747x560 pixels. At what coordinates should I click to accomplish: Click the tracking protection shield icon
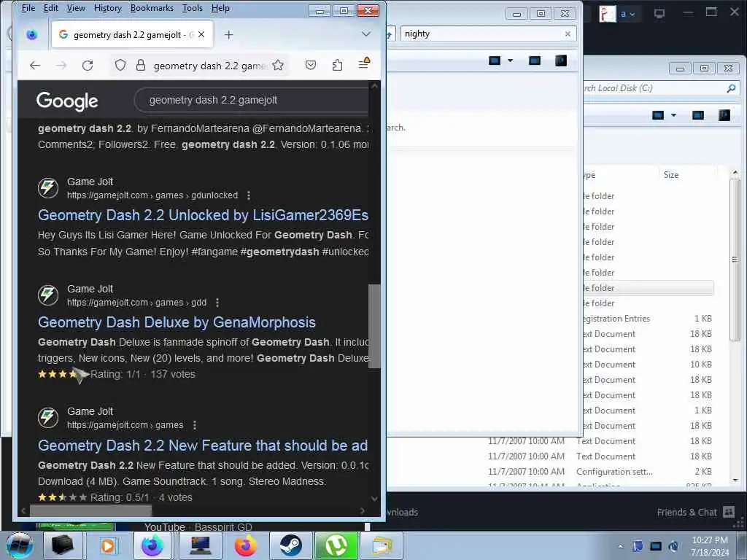120,65
